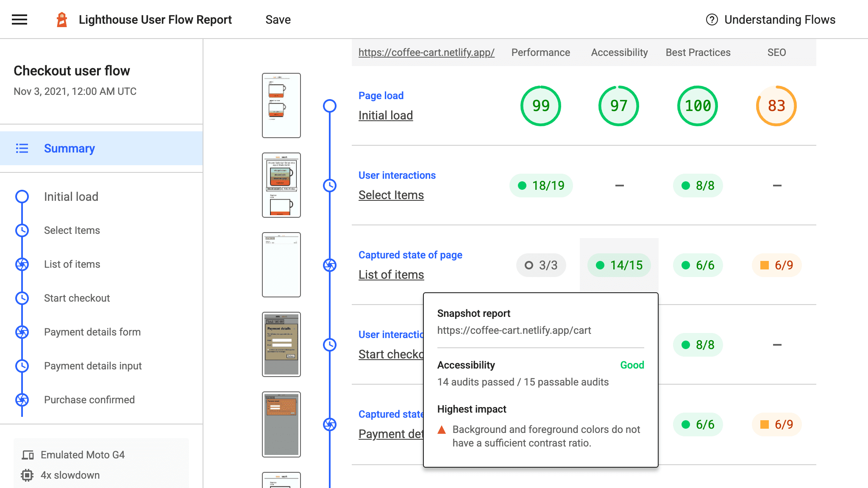Image resolution: width=868 pixels, height=488 pixels.
Task: Click the clock icon next to Start checkout
Action: tap(22, 298)
